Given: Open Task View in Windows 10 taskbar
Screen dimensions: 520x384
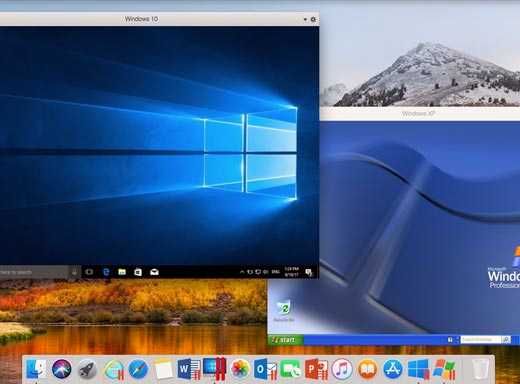Looking at the screenshot, I should tap(89, 272).
